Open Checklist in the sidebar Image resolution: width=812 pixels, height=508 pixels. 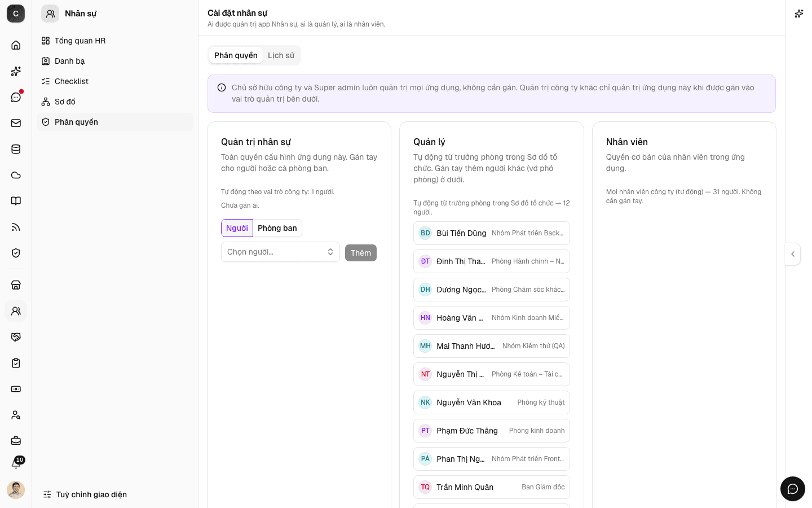(x=115, y=81)
